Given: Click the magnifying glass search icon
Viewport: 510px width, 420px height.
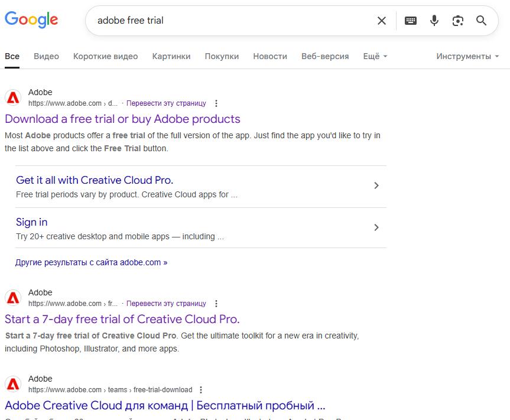Looking at the screenshot, I should (482, 21).
